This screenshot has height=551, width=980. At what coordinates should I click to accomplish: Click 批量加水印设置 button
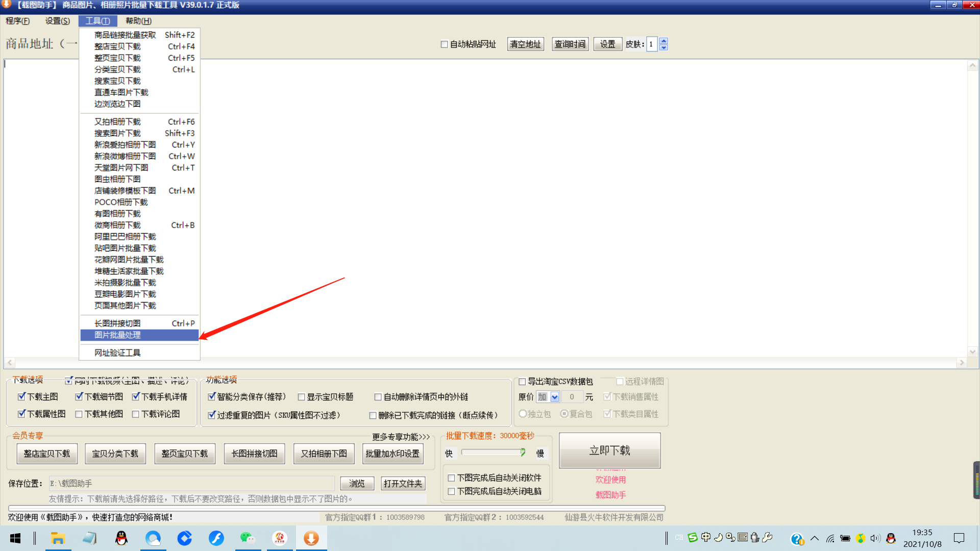[x=393, y=454]
